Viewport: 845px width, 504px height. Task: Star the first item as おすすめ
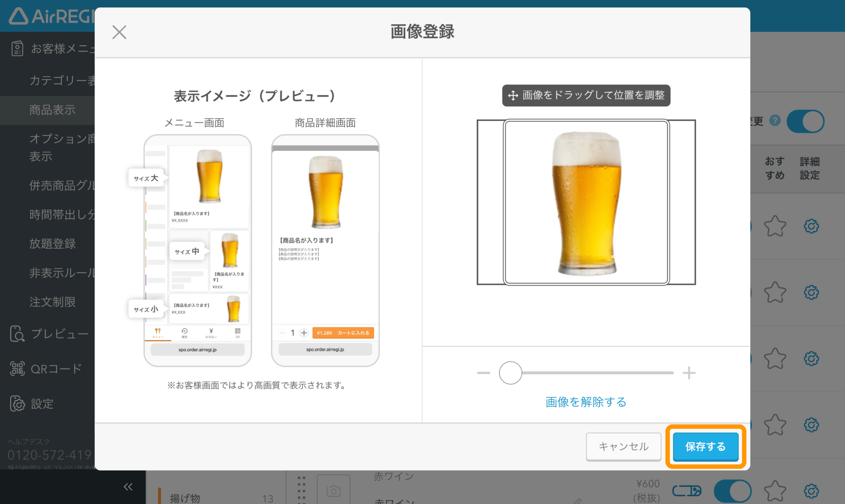coord(775,226)
